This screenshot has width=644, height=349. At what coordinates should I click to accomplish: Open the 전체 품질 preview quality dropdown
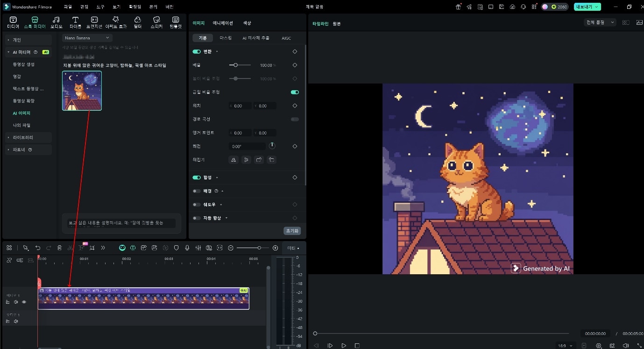pos(600,22)
